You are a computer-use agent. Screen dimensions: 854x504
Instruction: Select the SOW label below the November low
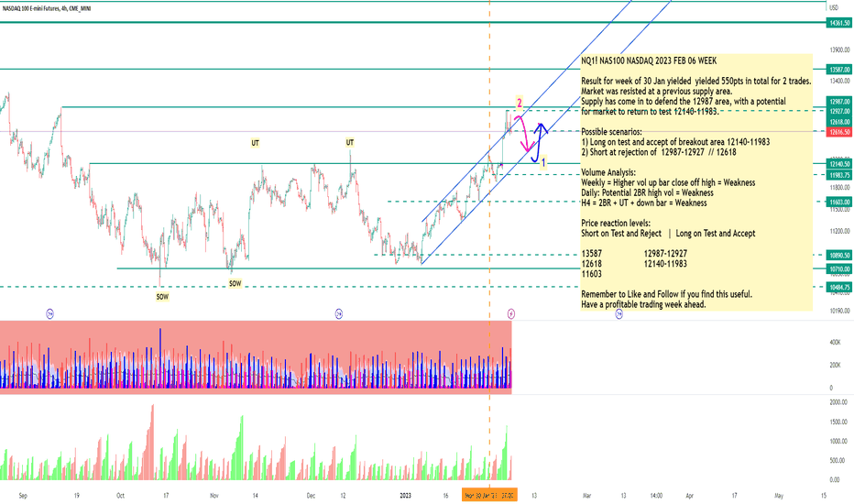235,283
